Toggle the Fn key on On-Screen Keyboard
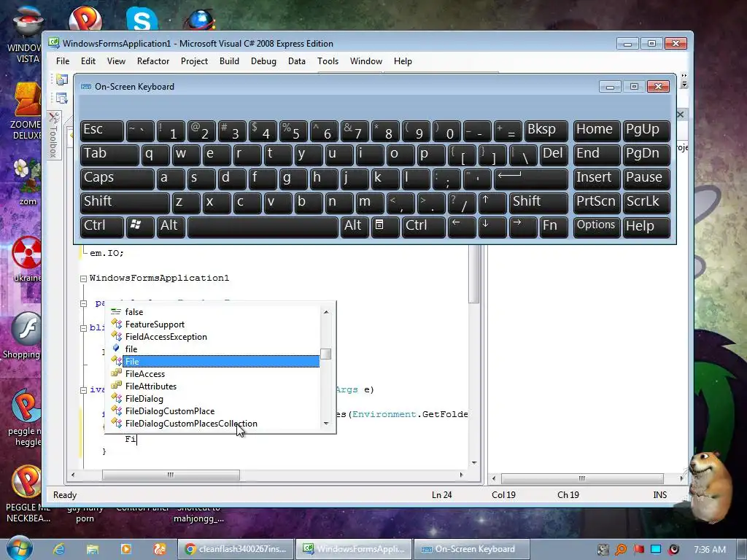Viewport: 747px width, 560px height. [554, 227]
